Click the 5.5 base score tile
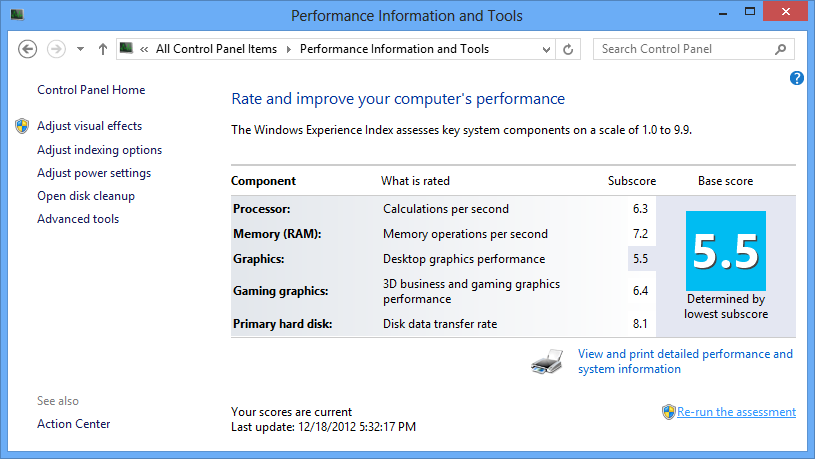 click(726, 251)
